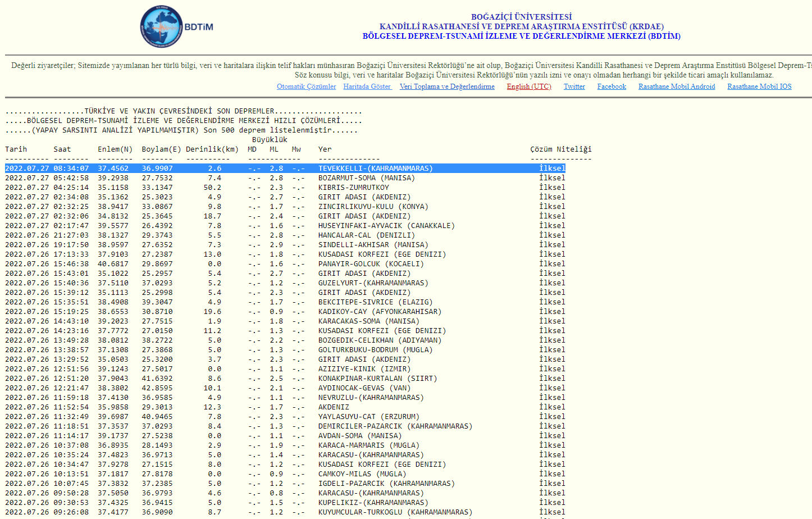Click the Çözüm Niteliği column header
The image size is (812, 519).
point(561,149)
